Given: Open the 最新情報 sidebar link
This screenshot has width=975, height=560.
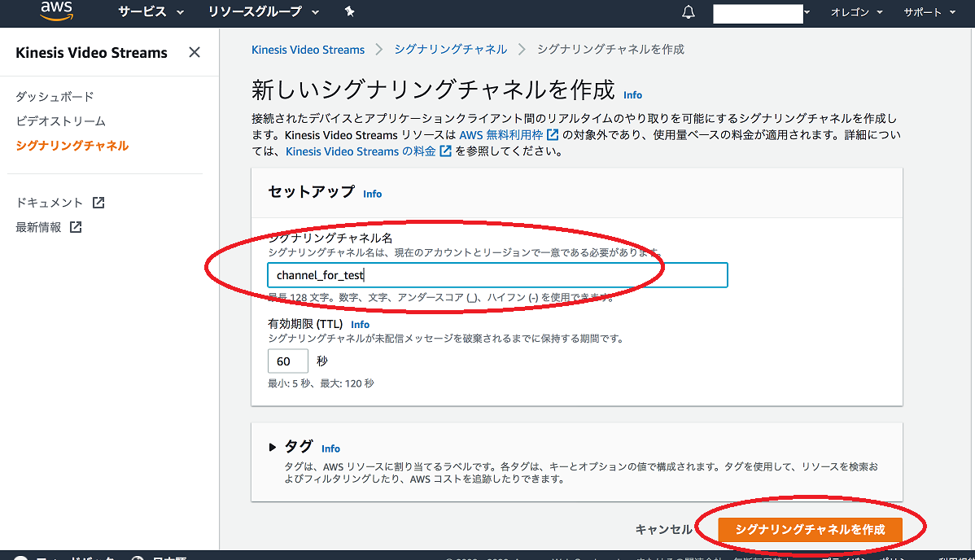Looking at the screenshot, I should (x=38, y=227).
